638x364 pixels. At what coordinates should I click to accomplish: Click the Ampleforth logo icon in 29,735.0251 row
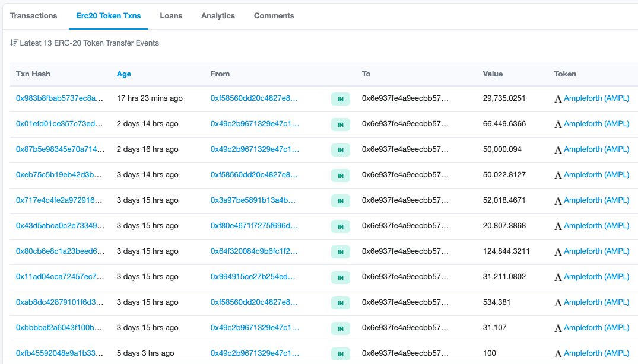click(558, 99)
